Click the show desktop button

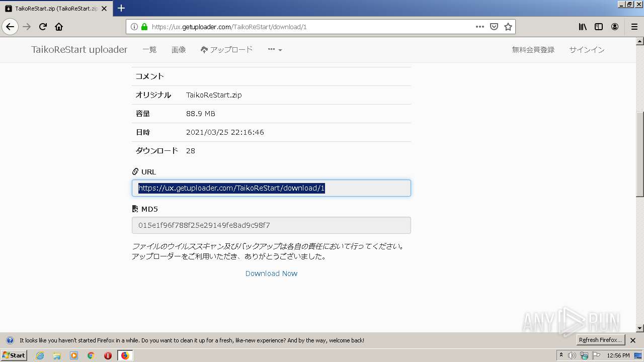[x=638, y=355]
